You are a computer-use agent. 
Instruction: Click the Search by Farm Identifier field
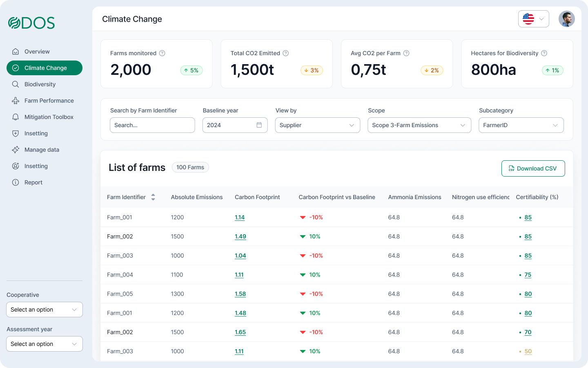(x=152, y=125)
